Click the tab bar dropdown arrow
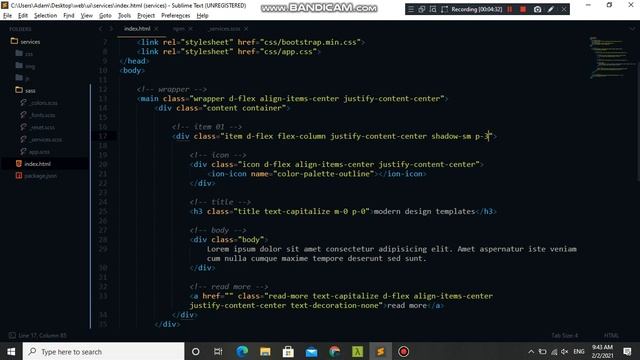Screen dimensions: 640x360 [632, 29]
